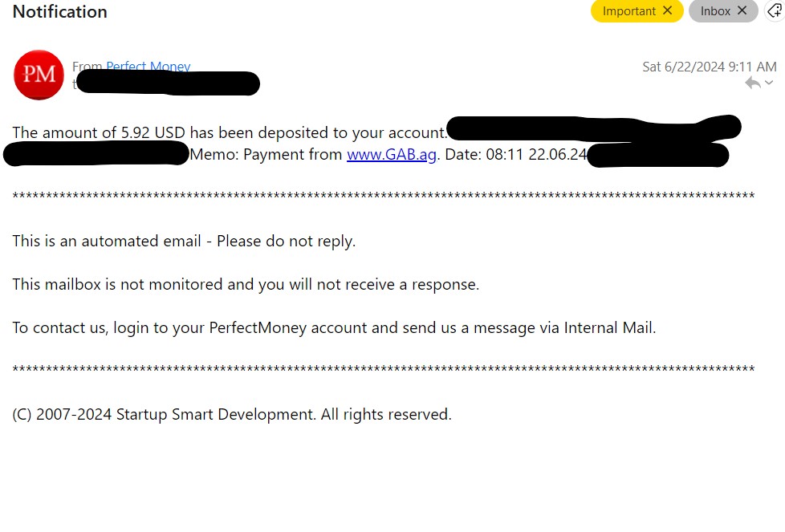Click the reply arrow icon
The height and width of the screenshot is (532, 785).
tap(752, 83)
